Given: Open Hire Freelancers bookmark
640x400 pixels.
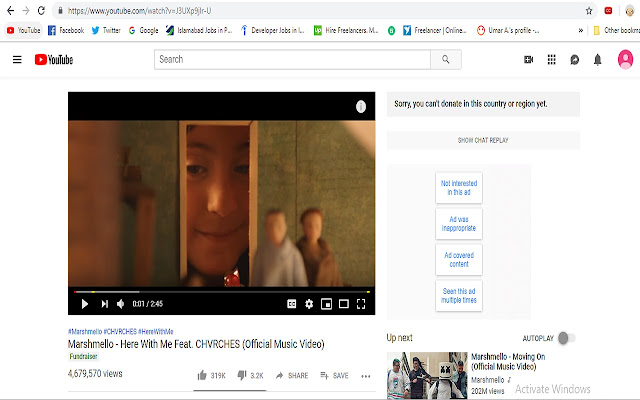Looking at the screenshot, I should [x=346, y=30].
